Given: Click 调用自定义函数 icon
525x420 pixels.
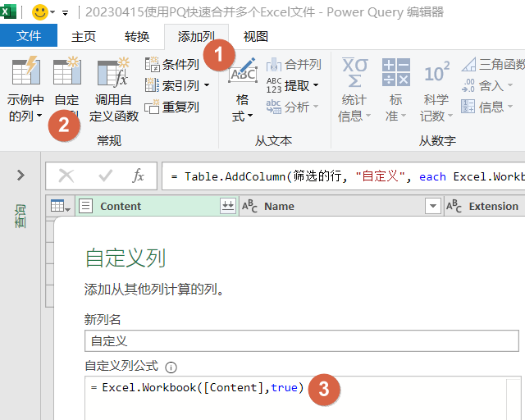Looking at the screenshot, I should coord(113,72).
